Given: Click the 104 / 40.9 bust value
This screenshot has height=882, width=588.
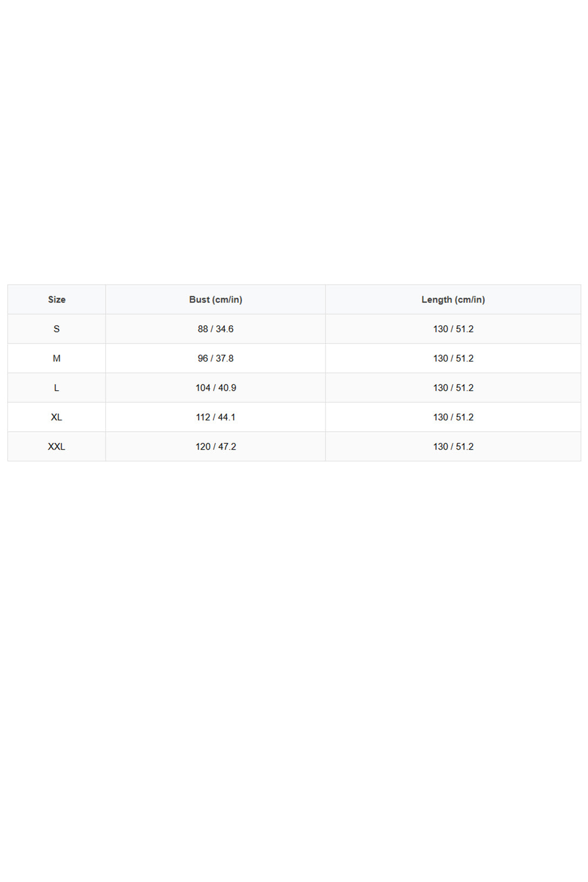Looking at the screenshot, I should [216, 387].
